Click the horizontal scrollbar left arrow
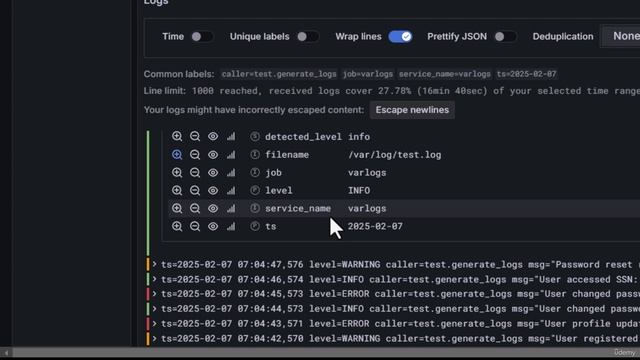 tap(6, 353)
